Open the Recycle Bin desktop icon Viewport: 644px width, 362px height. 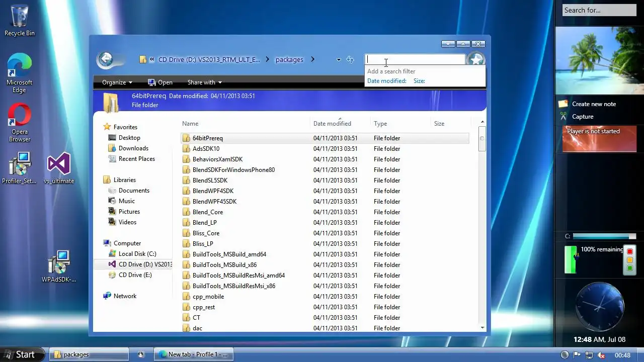(19, 20)
